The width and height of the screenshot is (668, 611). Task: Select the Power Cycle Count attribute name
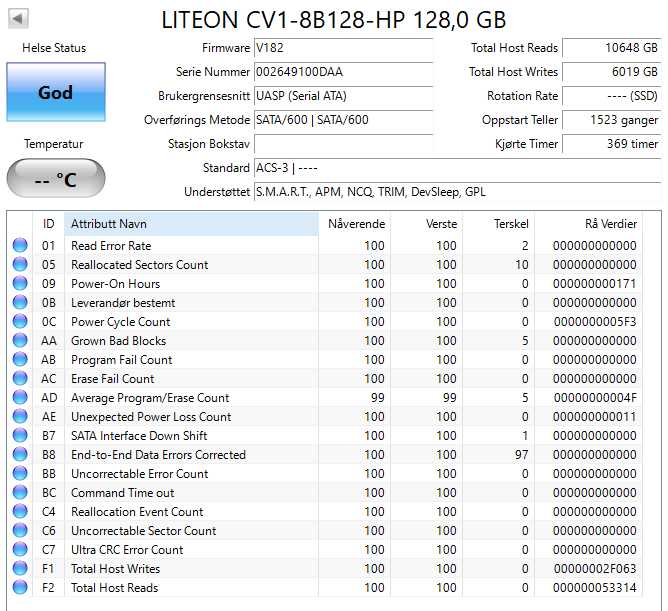coord(121,322)
